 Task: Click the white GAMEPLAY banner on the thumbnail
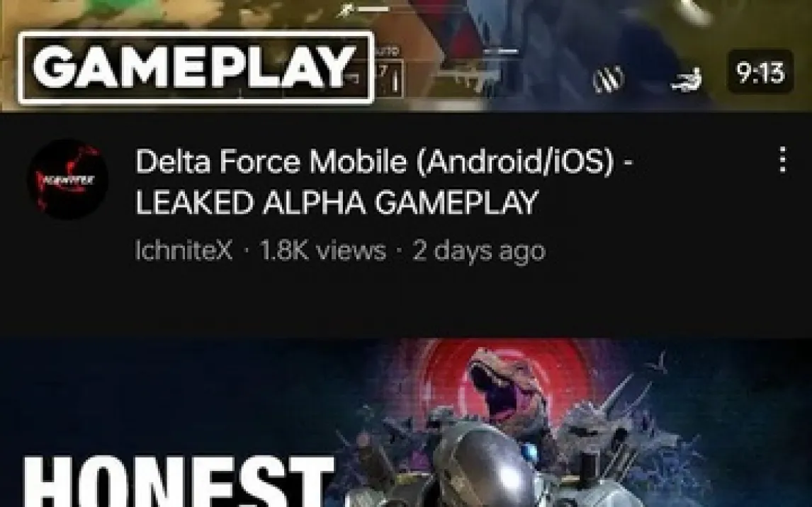click(196, 68)
